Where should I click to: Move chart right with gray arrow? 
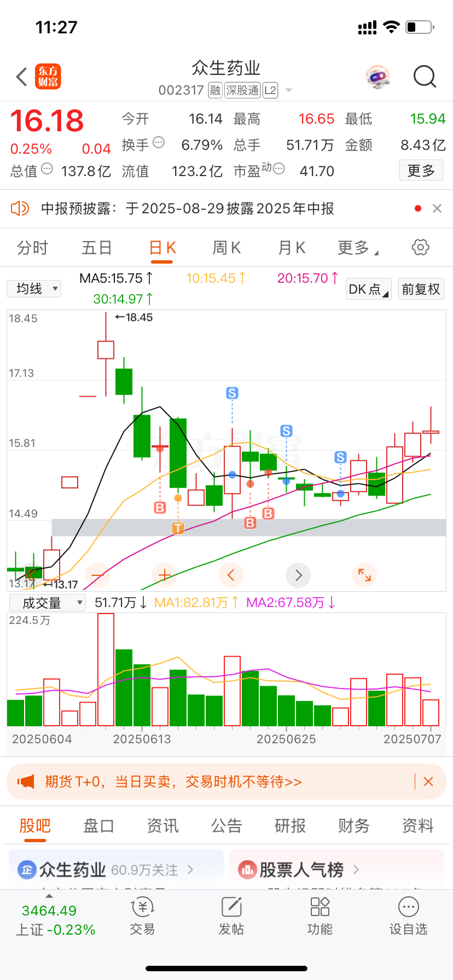tap(298, 575)
